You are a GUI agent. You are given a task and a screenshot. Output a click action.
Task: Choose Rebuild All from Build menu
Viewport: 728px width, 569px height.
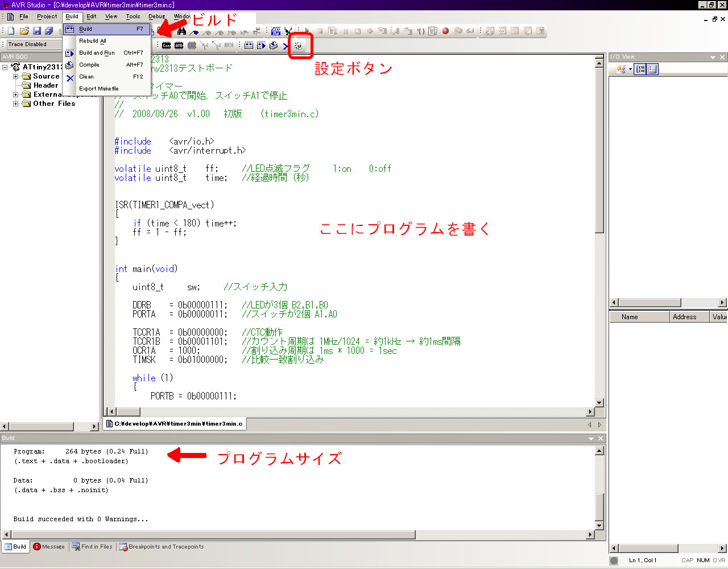(x=107, y=41)
